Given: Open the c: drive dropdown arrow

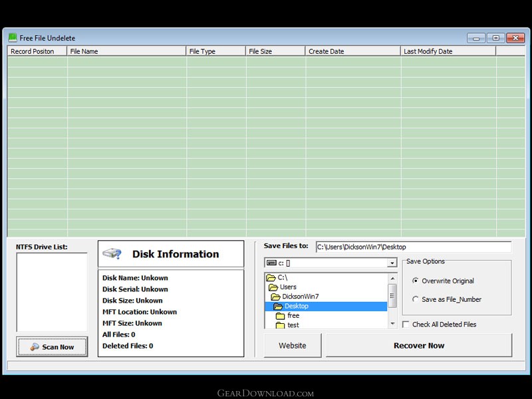Looking at the screenshot, I should pyautogui.click(x=392, y=263).
